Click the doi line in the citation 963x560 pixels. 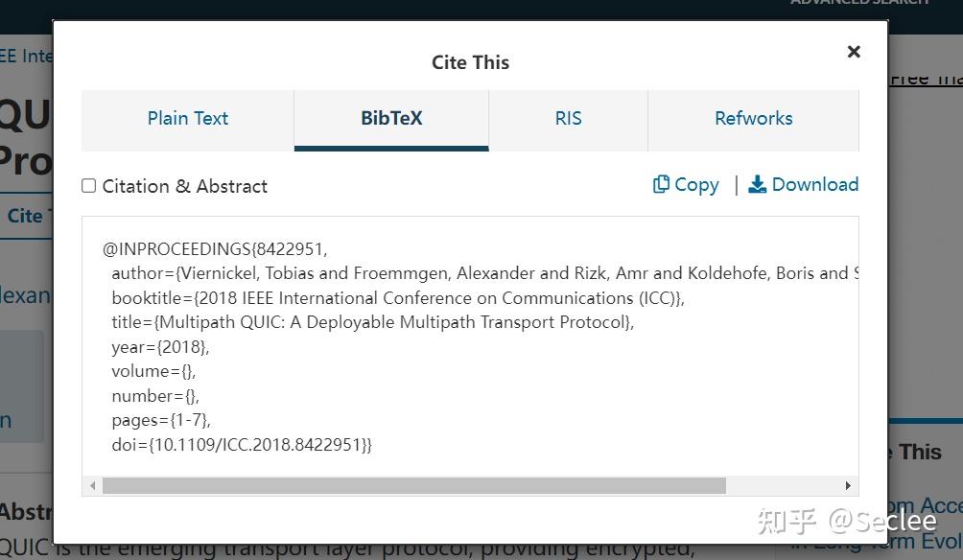pyautogui.click(x=242, y=445)
